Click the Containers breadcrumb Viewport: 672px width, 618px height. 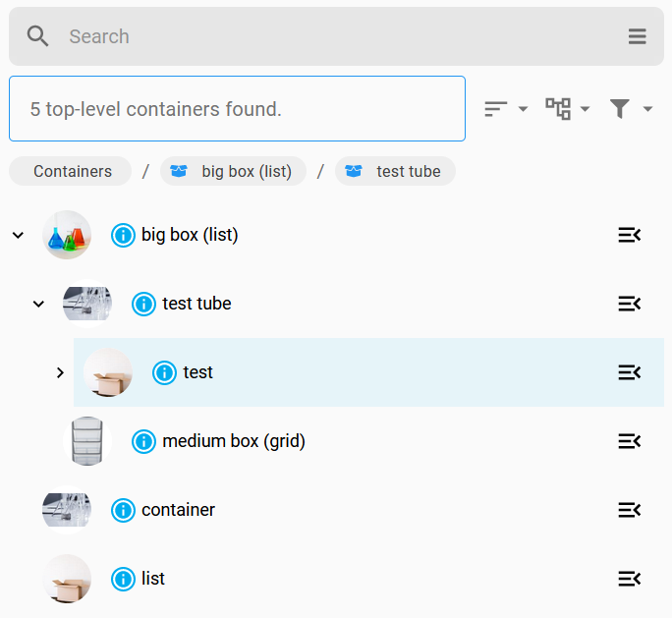pyautogui.click(x=72, y=171)
